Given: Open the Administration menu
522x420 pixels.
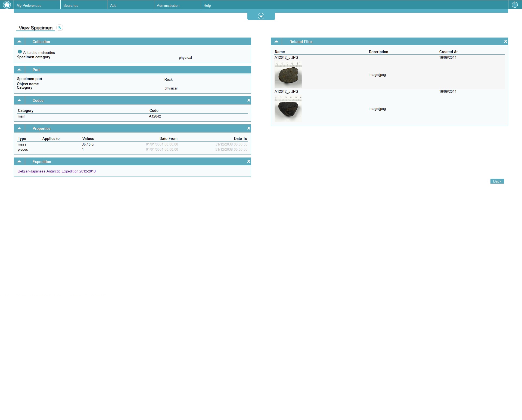Looking at the screenshot, I should (x=168, y=5).
